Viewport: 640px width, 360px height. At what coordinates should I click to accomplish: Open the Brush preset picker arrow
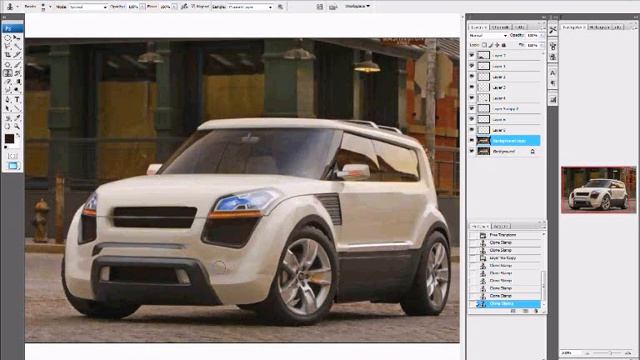(x=50, y=7)
